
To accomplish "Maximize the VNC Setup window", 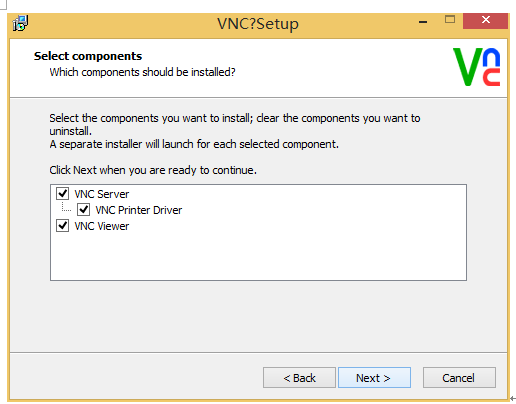I will point(450,20).
